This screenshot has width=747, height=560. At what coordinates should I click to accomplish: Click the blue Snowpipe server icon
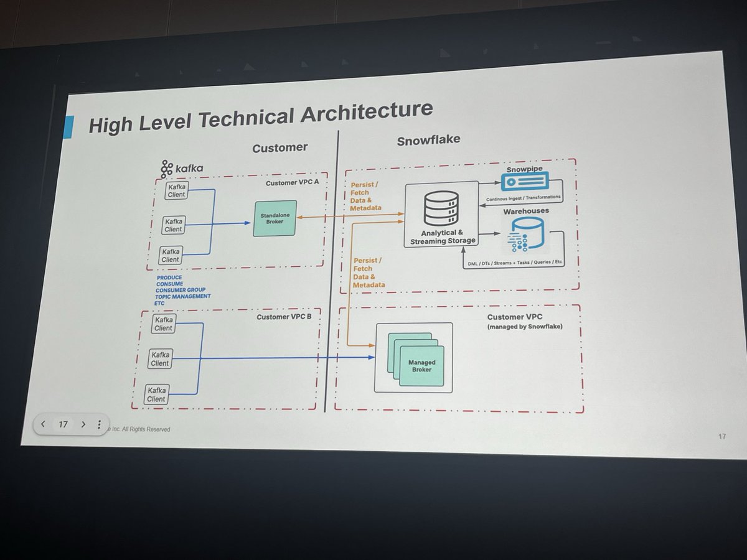click(x=524, y=182)
